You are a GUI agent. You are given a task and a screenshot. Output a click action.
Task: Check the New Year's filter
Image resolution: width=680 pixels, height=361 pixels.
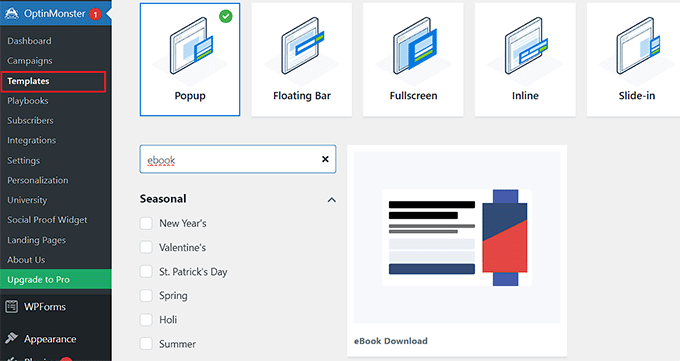point(146,223)
